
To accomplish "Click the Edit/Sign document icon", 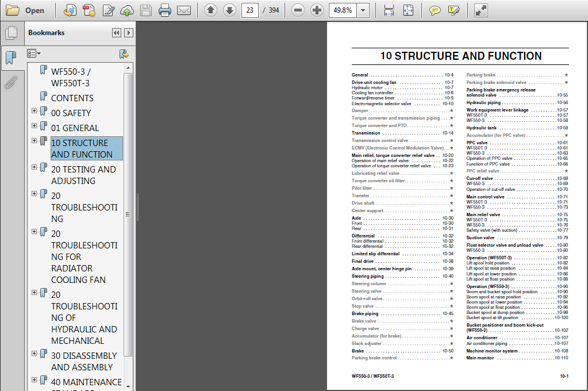I will pos(109,10).
